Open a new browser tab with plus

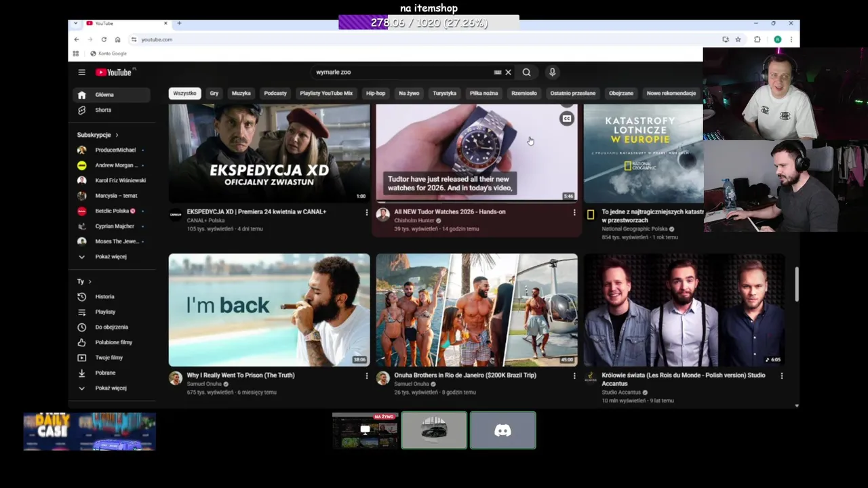(179, 23)
